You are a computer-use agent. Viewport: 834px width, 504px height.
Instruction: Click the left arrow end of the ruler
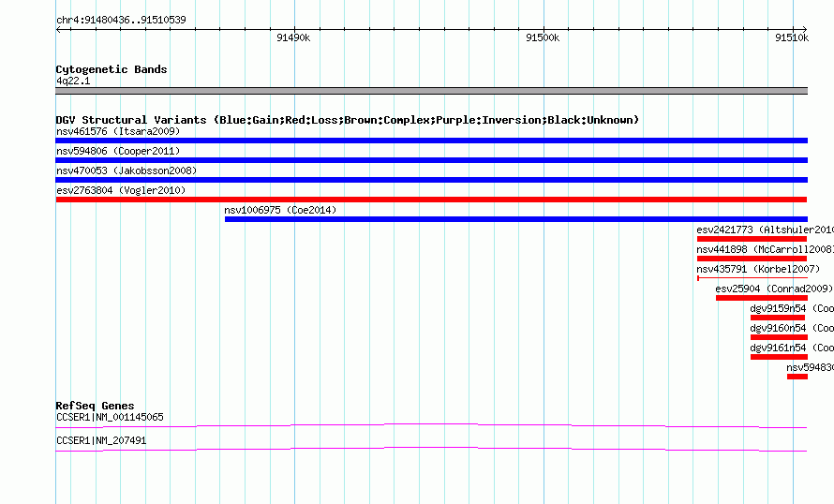[x=58, y=30]
